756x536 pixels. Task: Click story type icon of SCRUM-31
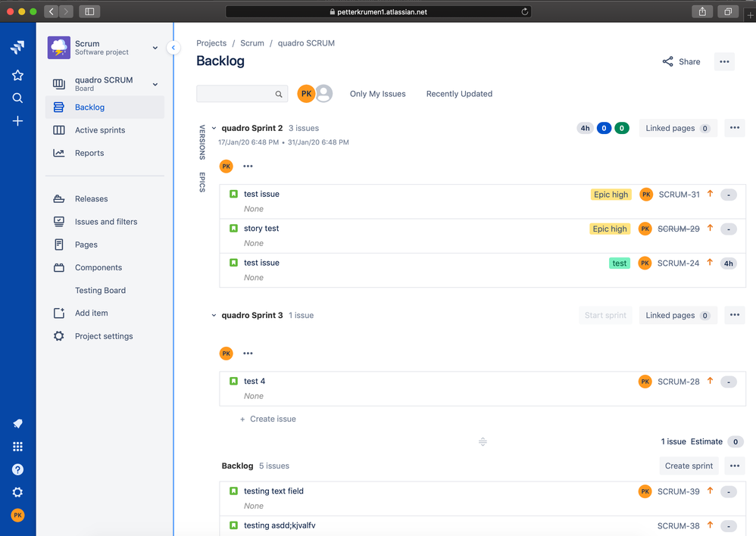(x=233, y=194)
